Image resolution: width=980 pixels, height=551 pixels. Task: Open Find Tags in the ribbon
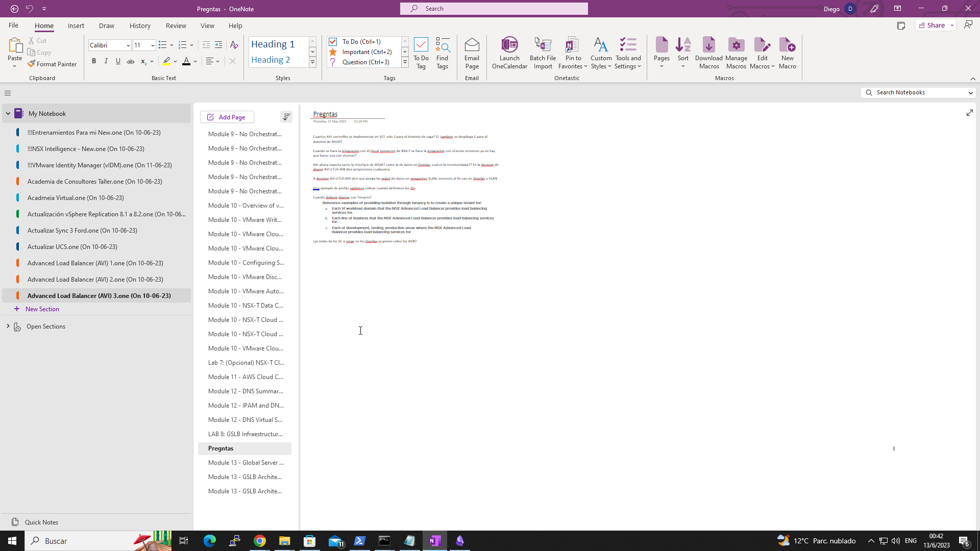coord(442,53)
